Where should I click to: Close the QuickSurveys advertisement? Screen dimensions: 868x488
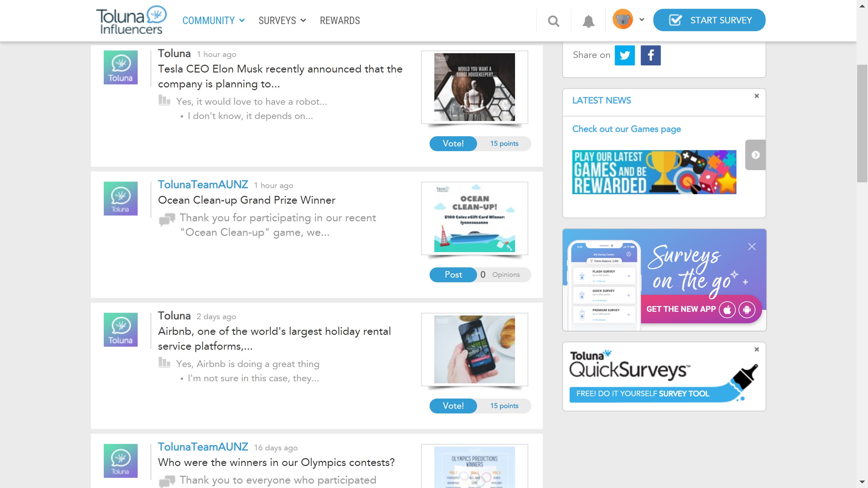[756, 349]
